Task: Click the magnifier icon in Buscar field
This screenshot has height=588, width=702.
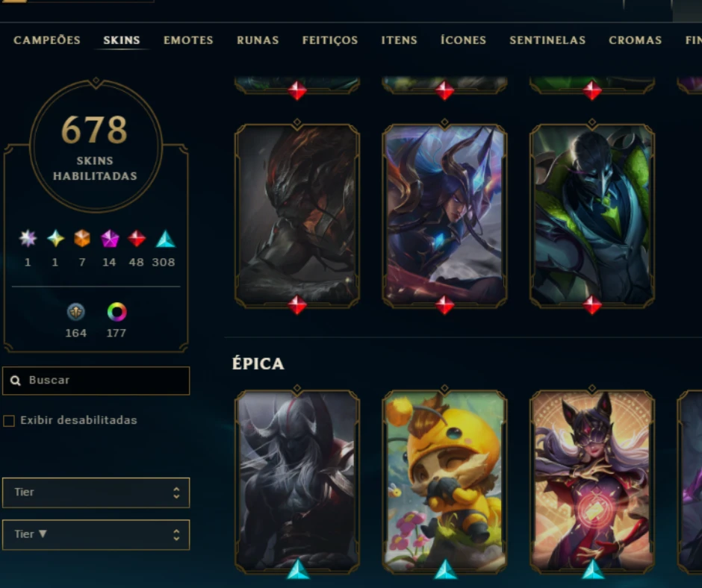Action: [16, 381]
